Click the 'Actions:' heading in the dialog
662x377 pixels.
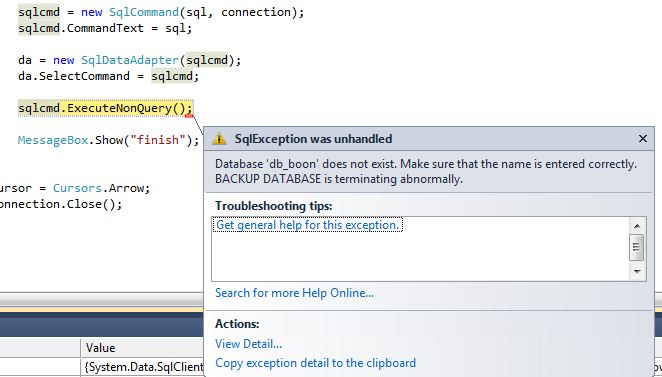[237, 324]
